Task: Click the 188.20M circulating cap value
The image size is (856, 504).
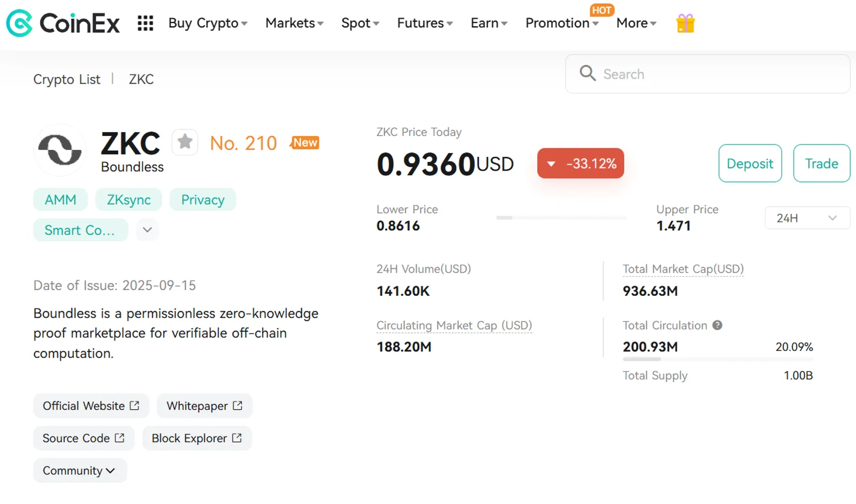Action: tap(404, 347)
